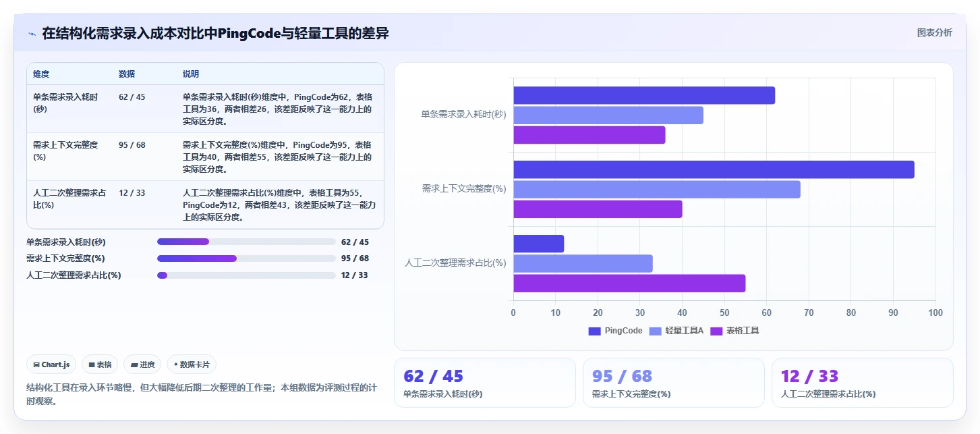This screenshot has height=434, width=980.
Task: Click progress bar for 单条需求录入耗时(秒)
Action: 246,242
